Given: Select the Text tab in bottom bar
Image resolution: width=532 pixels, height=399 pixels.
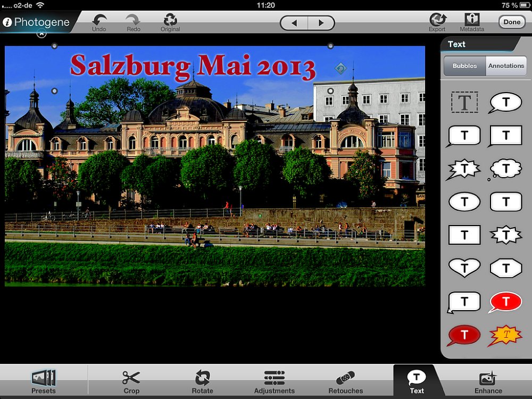Looking at the screenshot, I should point(417,378).
